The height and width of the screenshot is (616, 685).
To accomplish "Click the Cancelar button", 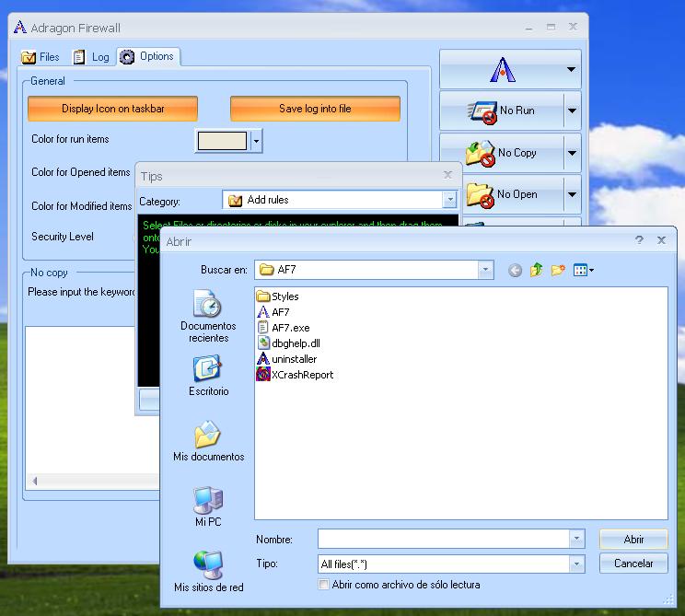I will pos(633,564).
